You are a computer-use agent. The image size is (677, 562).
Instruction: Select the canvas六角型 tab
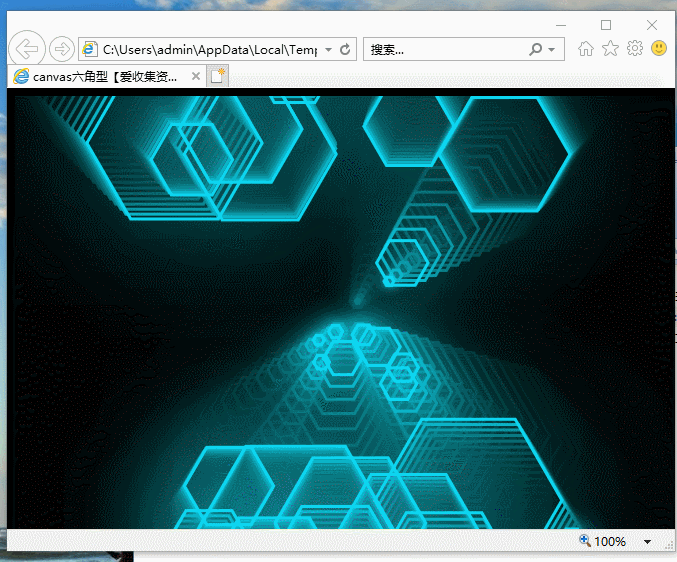[x=107, y=76]
